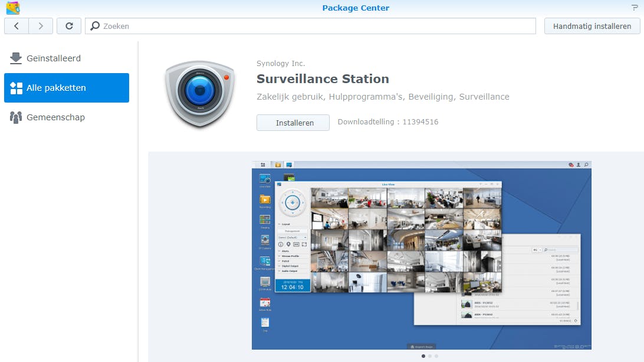Click the Synology Inc. developer name
The height and width of the screenshot is (362, 644).
281,63
